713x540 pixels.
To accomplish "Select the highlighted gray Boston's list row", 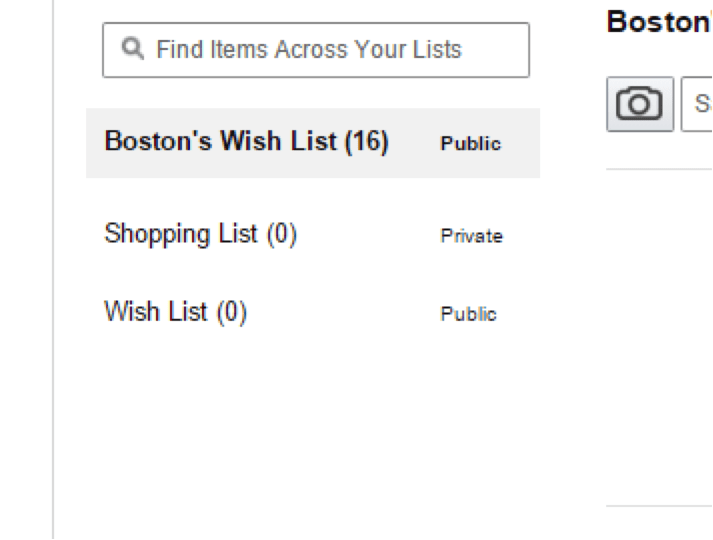I will [313, 143].
